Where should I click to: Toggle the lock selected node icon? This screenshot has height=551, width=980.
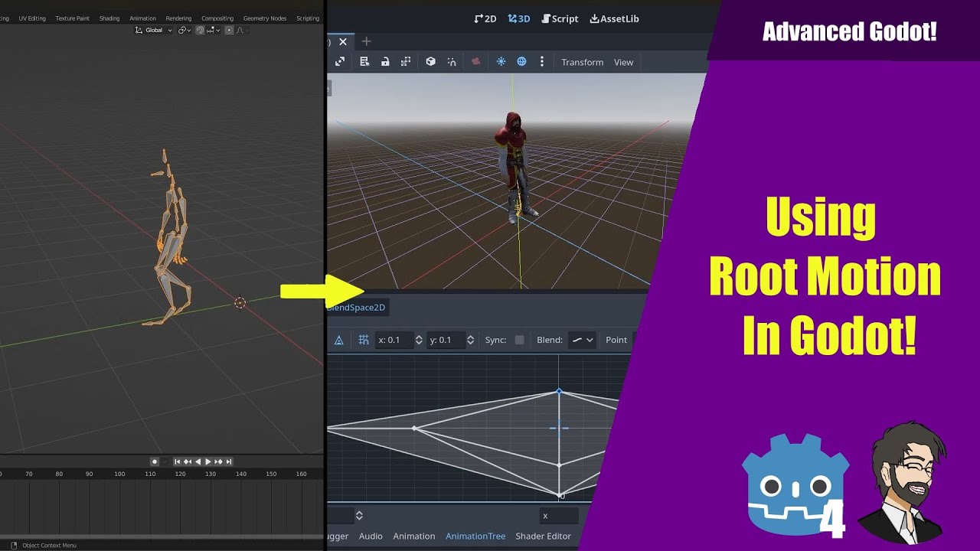click(x=385, y=62)
